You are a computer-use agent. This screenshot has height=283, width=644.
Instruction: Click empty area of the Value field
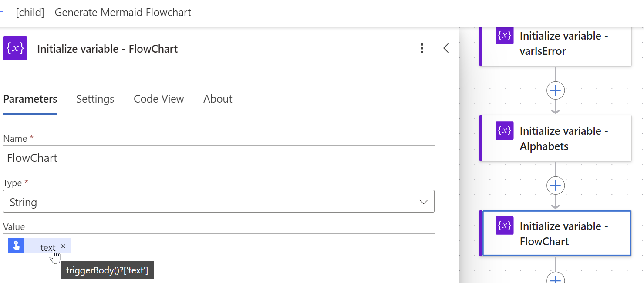[253, 246]
